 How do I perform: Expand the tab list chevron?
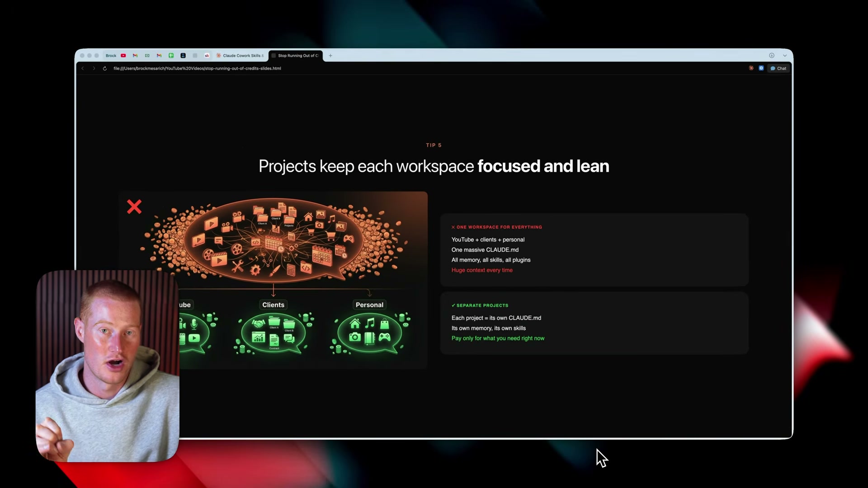coord(785,56)
